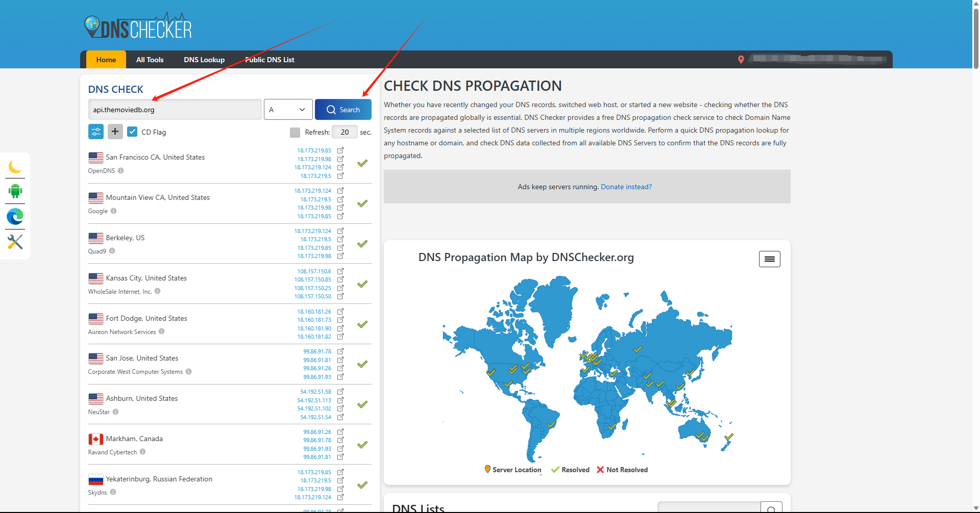Screen dimensions: 980x513
Task: Open external link for 18.173.219.85 OpenDNS
Action: (340, 150)
